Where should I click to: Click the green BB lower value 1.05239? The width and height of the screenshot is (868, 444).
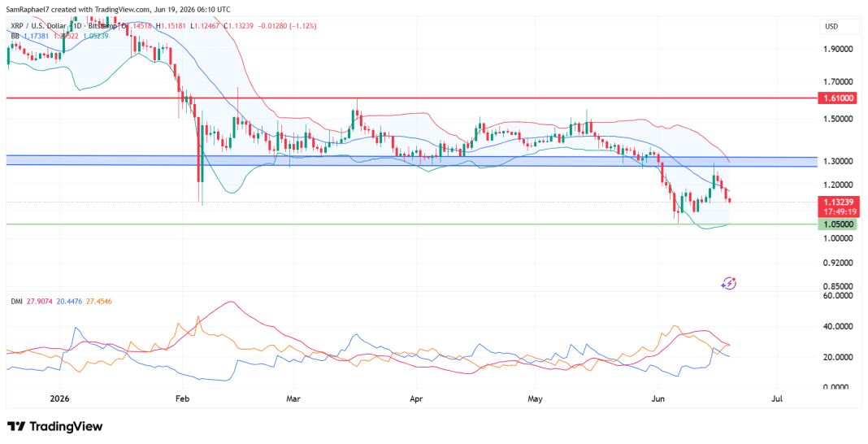click(x=95, y=36)
